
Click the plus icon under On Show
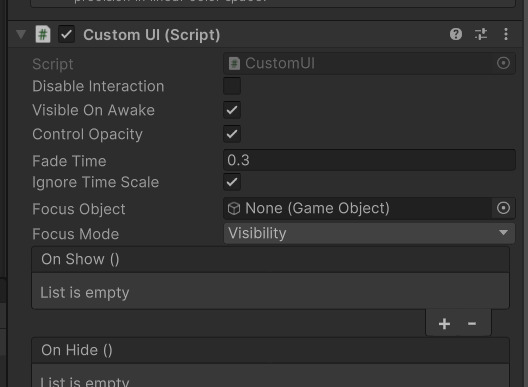coord(444,324)
